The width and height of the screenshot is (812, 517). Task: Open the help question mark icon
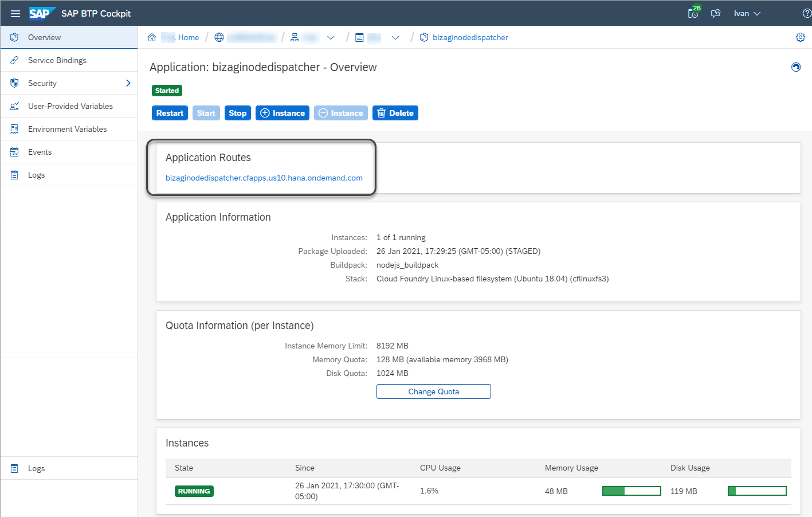tap(807, 13)
